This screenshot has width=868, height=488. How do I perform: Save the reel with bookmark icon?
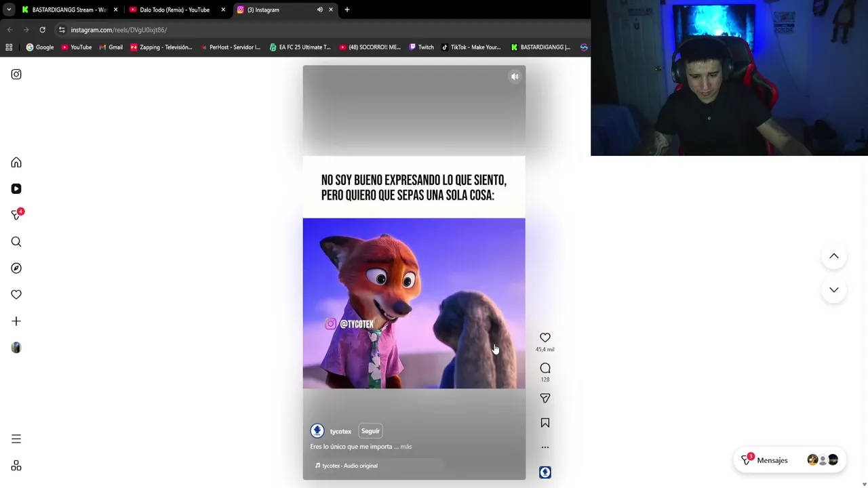pos(545,423)
